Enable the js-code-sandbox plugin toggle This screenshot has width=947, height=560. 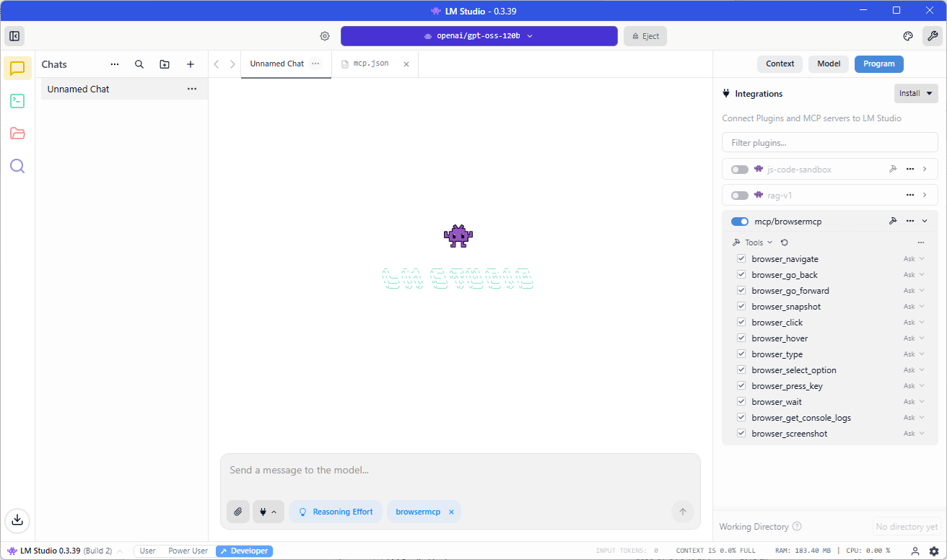(739, 170)
